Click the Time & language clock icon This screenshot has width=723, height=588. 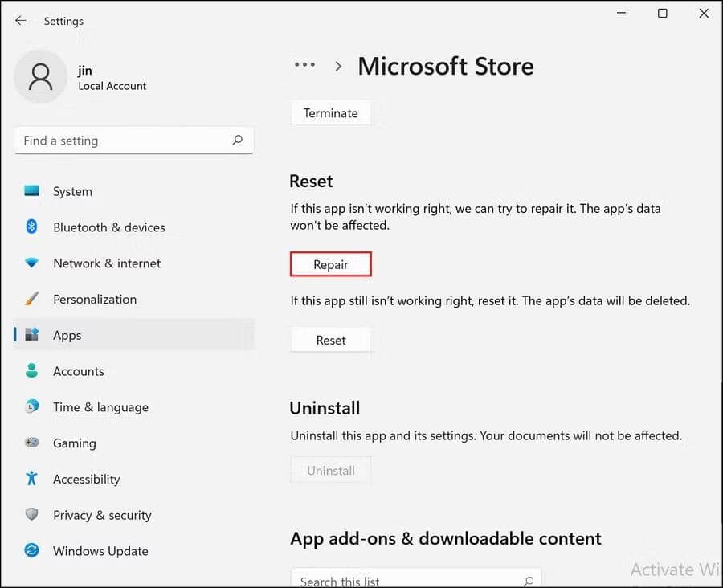[31, 406]
